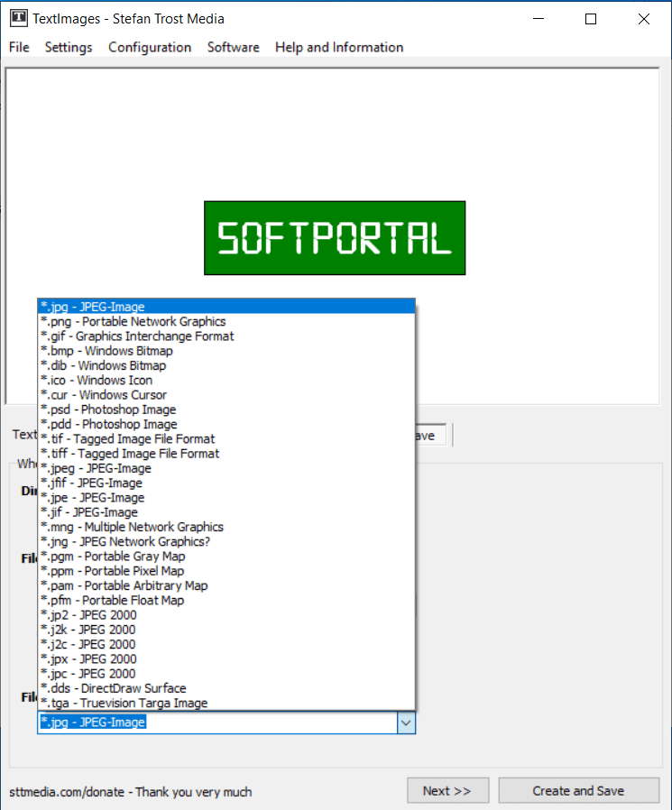This screenshot has height=810, width=672.
Task: Select *.pdd - Photoshop Image
Action: tap(226, 424)
